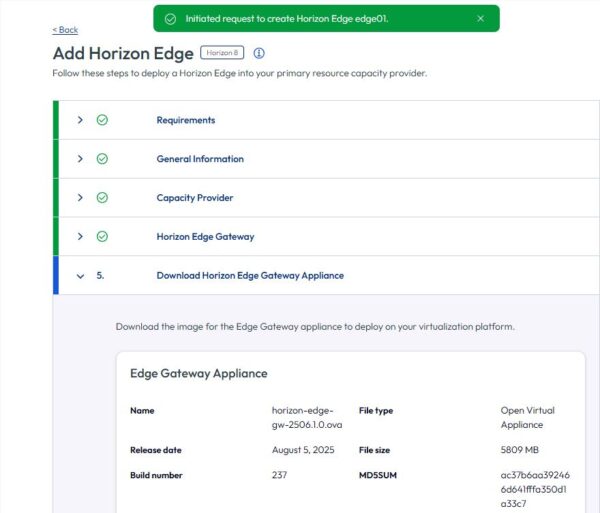Select the MD5SUM hash value
The height and width of the screenshot is (513, 600).
tap(535, 489)
